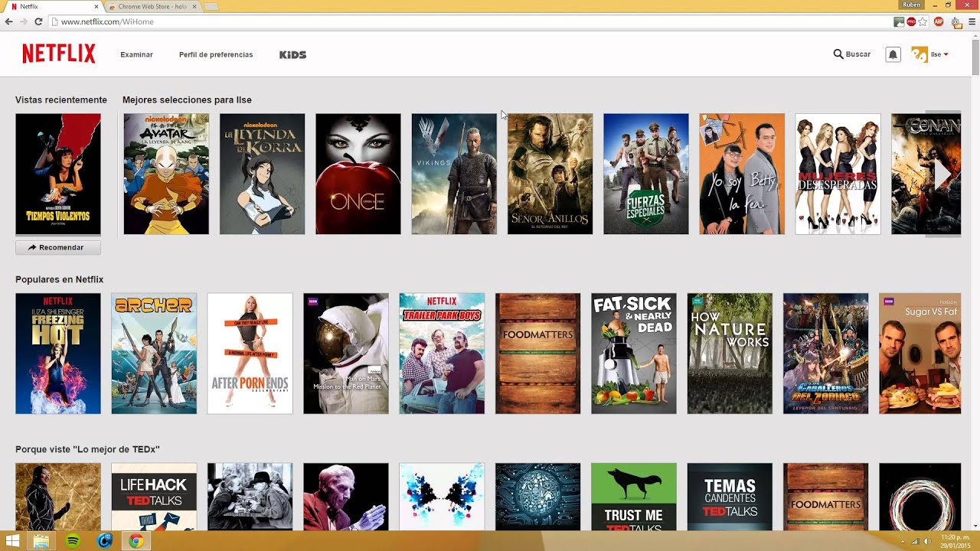Open El Señor de los Anillos poster

click(x=550, y=174)
